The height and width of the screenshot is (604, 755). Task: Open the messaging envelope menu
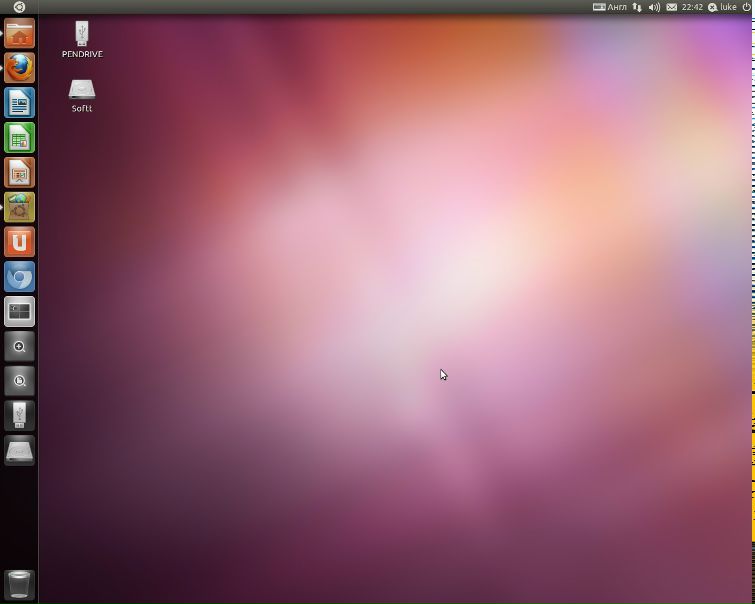point(672,7)
